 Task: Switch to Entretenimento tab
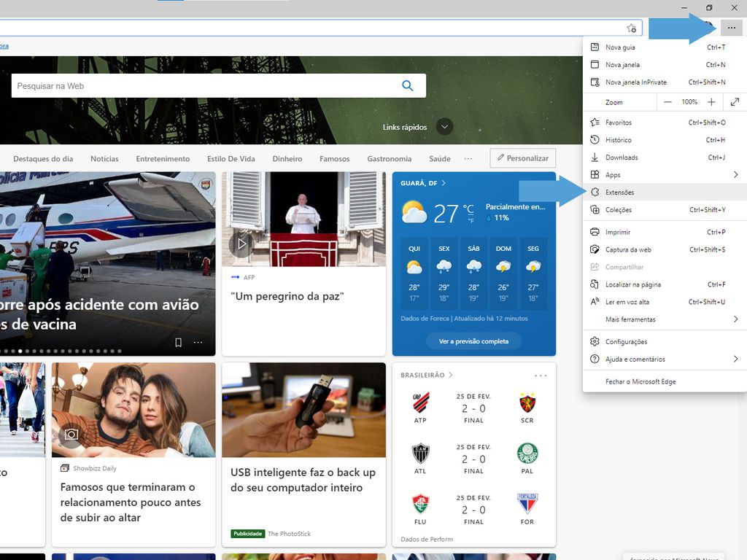[163, 158]
